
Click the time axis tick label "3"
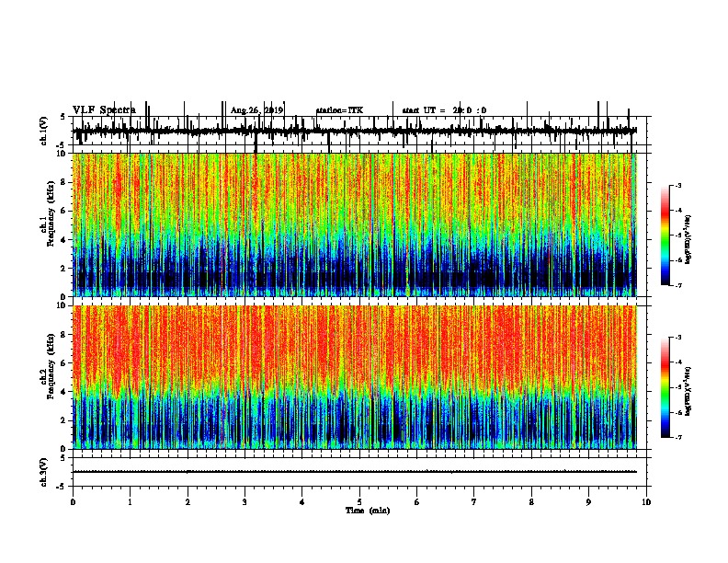point(245,502)
